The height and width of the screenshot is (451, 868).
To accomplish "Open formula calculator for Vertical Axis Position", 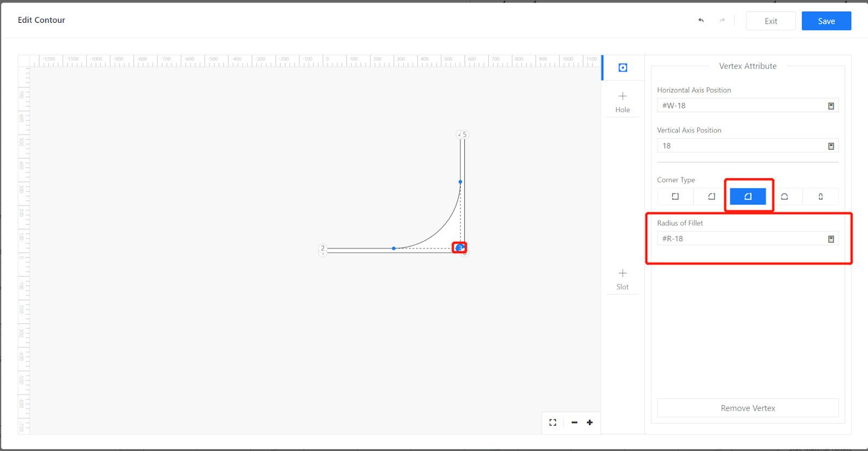I will pos(831,146).
